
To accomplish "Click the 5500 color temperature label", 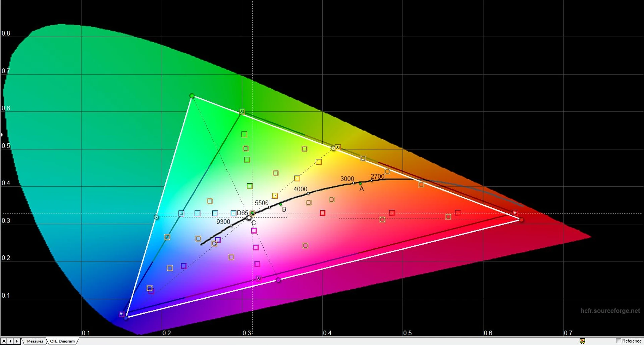I will click(x=262, y=203).
